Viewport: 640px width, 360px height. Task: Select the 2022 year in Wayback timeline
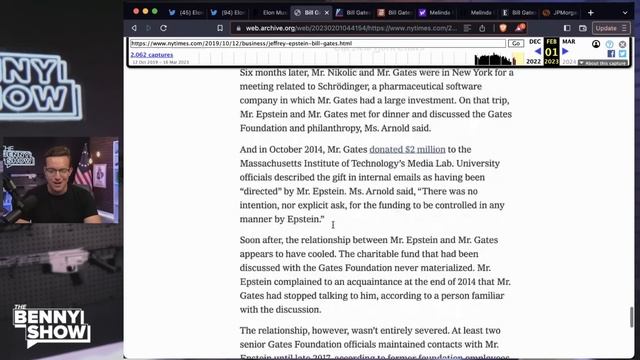click(533, 62)
